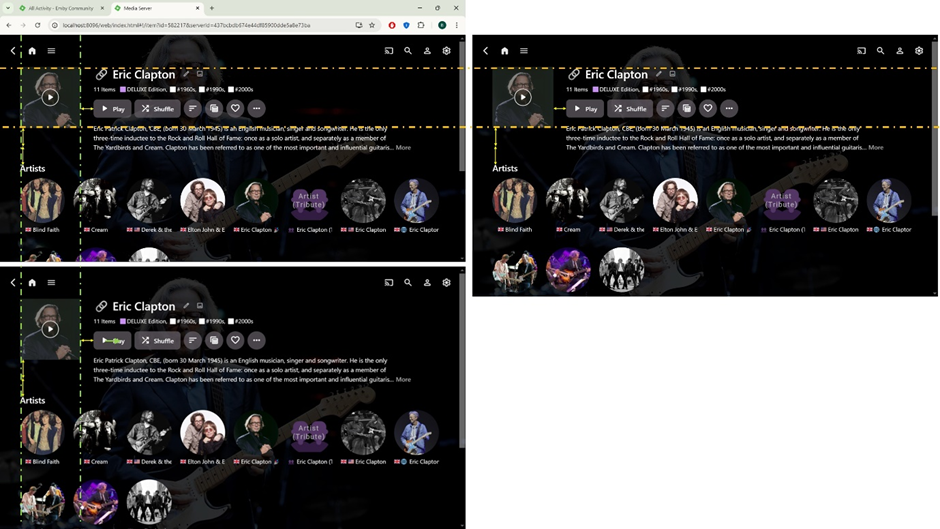Toggle the favorite heart in the right screenshot
This screenshot has width=940, height=529.
[707, 109]
